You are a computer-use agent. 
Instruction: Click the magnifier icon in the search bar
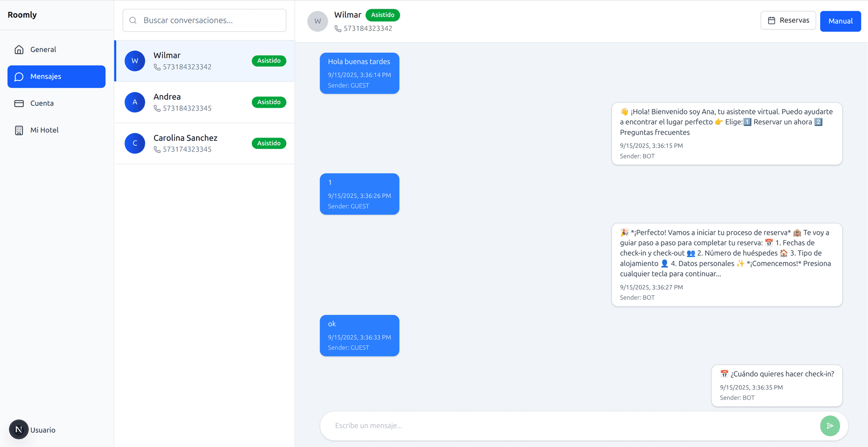[132, 20]
